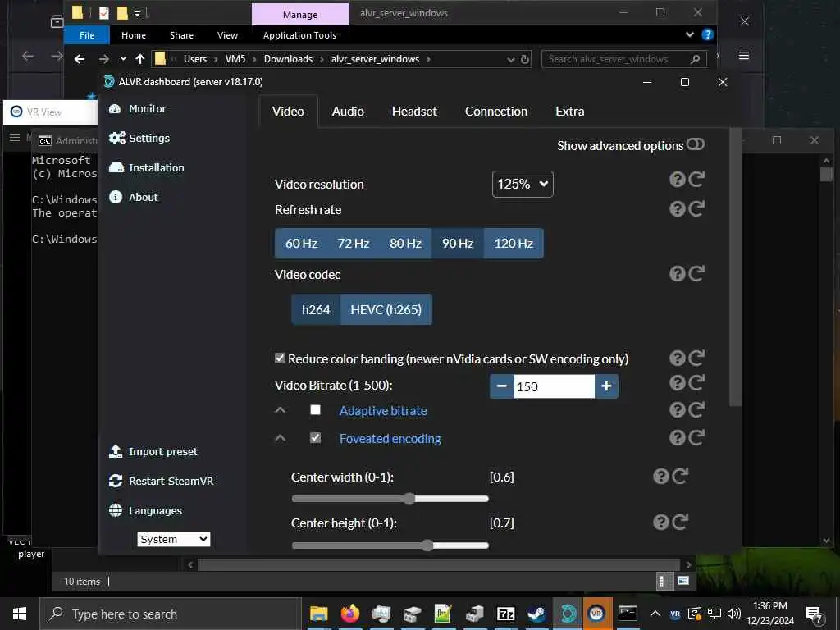Click Languages globe entry
Screen dimensions: 840x630
tap(145, 510)
